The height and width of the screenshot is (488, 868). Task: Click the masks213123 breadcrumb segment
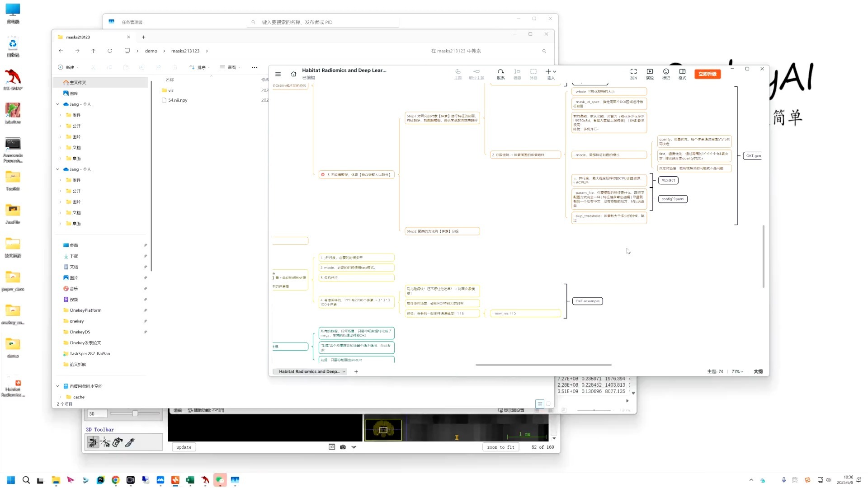(185, 51)
